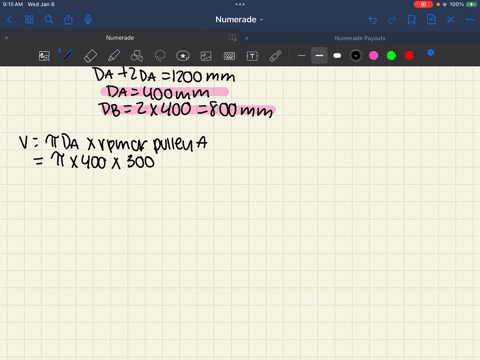Viewport: 480px width, 360px height.
Task: Select the Laser pointer tool
Action: tap(275, 56)
